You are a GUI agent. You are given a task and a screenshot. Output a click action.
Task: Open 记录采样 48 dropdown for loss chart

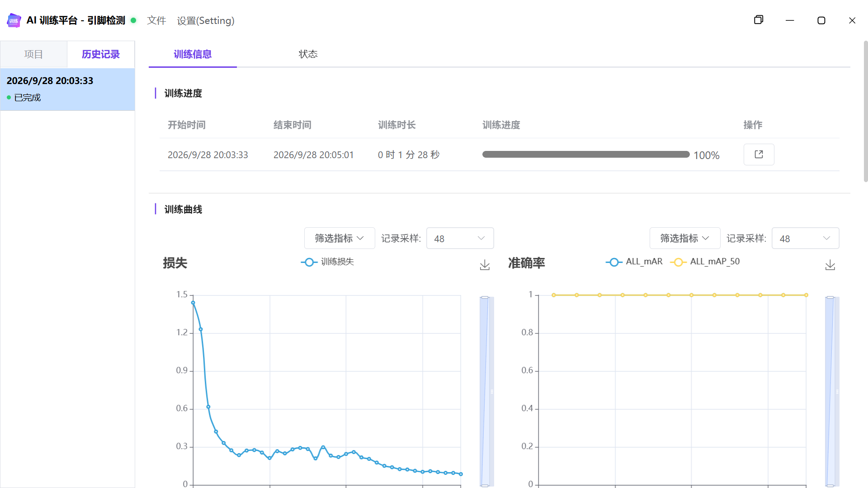click(x=460, y=238)
